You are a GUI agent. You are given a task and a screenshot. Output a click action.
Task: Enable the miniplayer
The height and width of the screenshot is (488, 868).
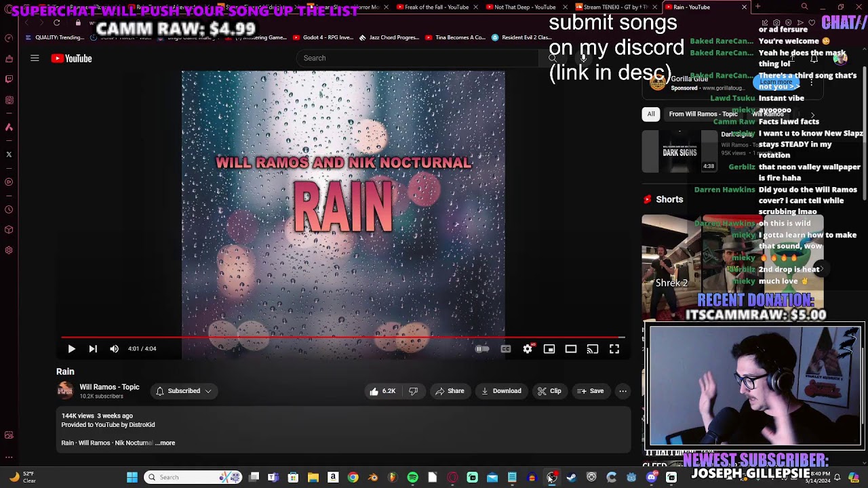tap(549, 349)
